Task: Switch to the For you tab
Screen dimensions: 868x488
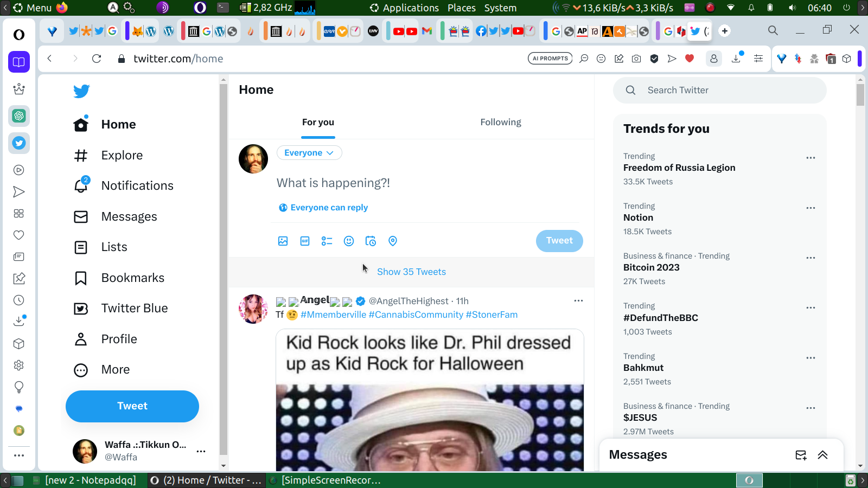Action: tap(318, 123)
